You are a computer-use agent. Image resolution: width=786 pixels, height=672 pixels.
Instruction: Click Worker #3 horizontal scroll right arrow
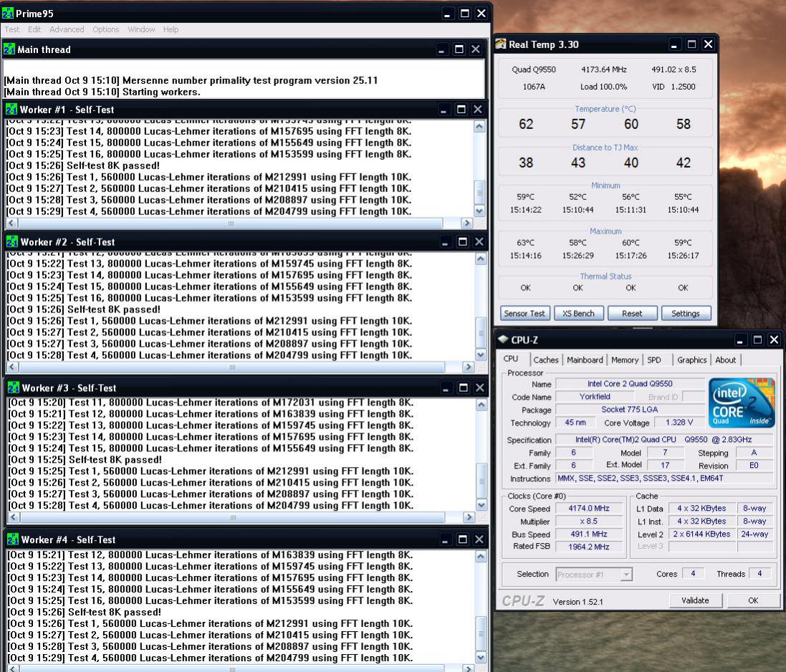pyautogui.click(x=469, y=517)
